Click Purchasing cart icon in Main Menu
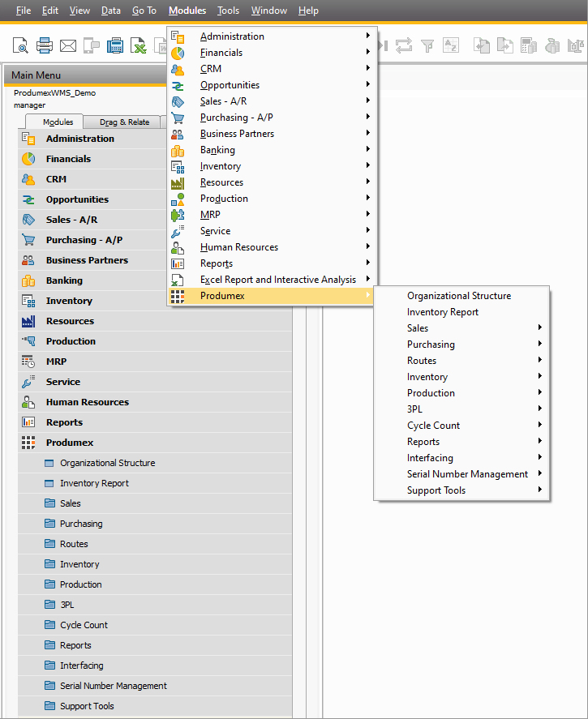The height and width of the screenshot is (719, 588). coord(28,240)
